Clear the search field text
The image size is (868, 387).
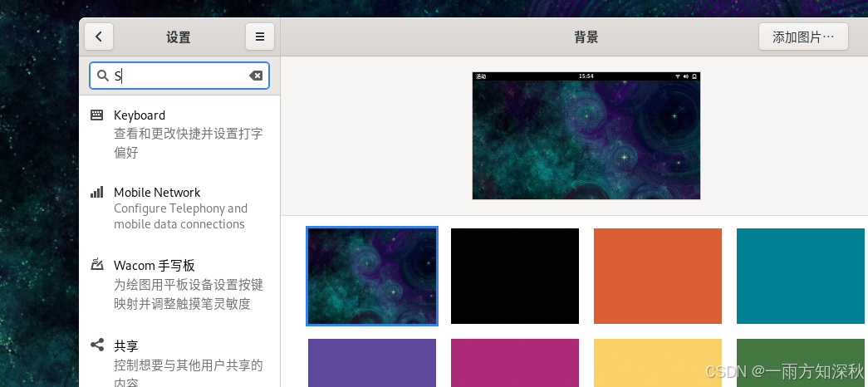coord(256,76)
